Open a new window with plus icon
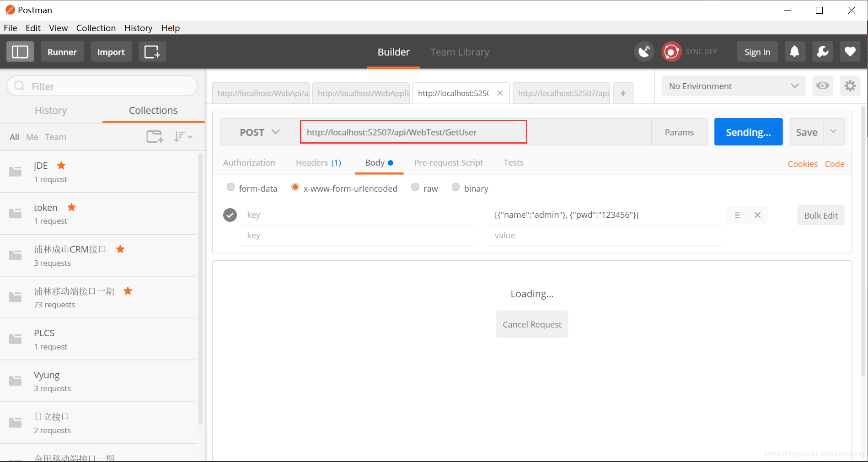868x462 pixels. point(152,52)
